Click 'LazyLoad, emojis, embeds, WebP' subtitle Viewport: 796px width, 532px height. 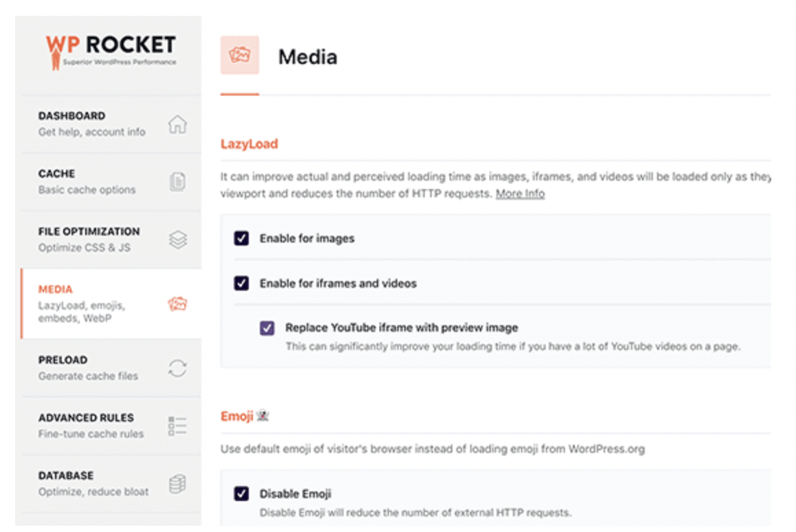click(x=82, y=311)
